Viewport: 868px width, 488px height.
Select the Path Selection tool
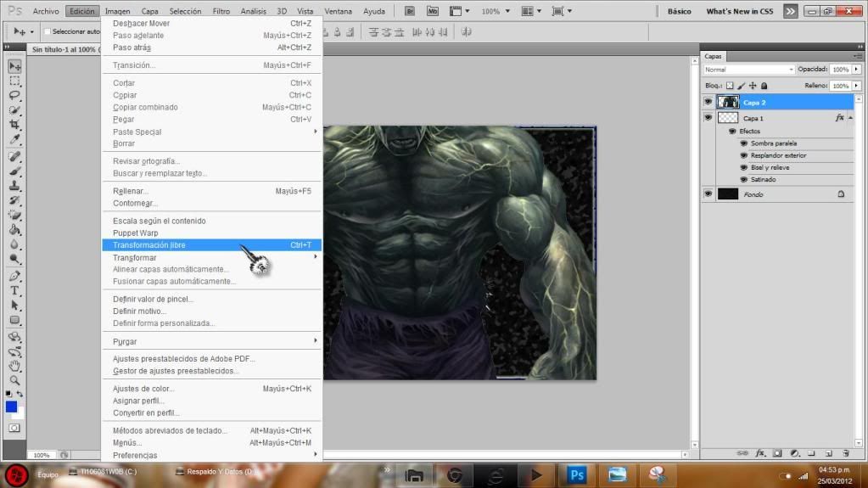click(15, 306)
